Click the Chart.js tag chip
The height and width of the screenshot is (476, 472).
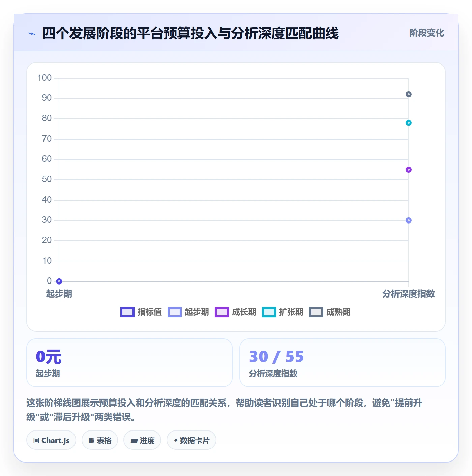pyautogui.click(x=51, y=440)
